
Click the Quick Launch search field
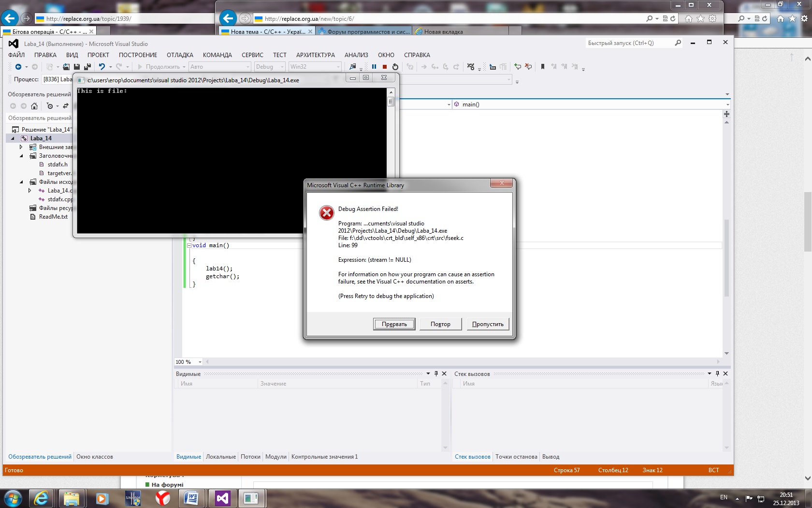coord(628,43)
